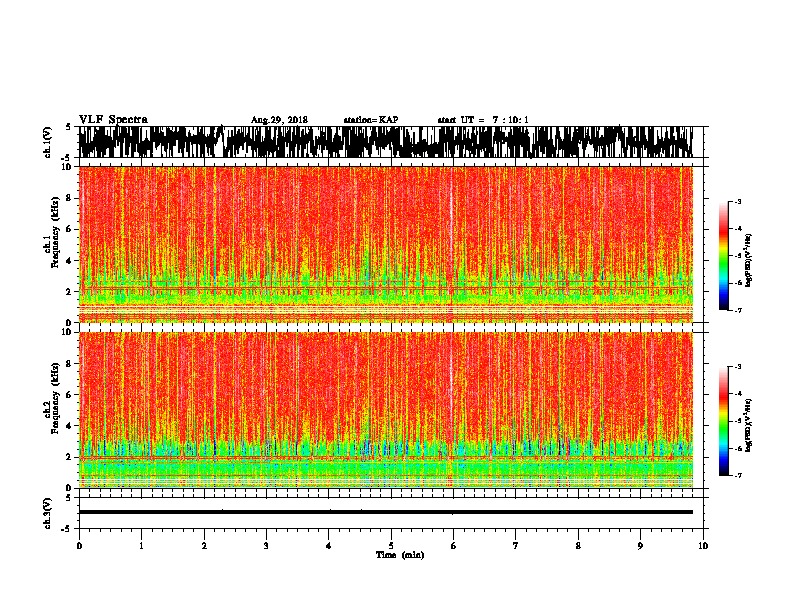Screen dimensions: 792x612
Task: Click the 4 kHz tick on ch.2 spectrogram
Action: (70, 426)
